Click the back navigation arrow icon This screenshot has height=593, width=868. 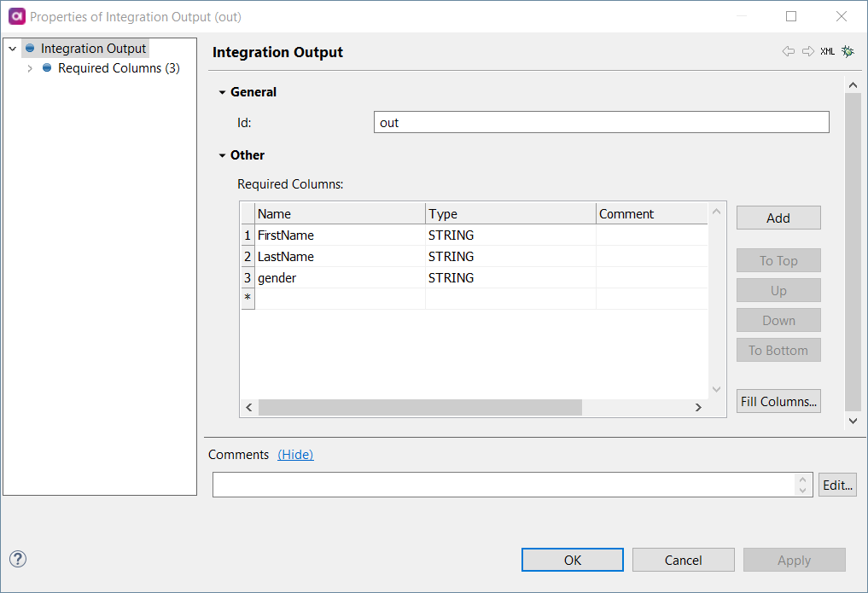pos(788,51)
